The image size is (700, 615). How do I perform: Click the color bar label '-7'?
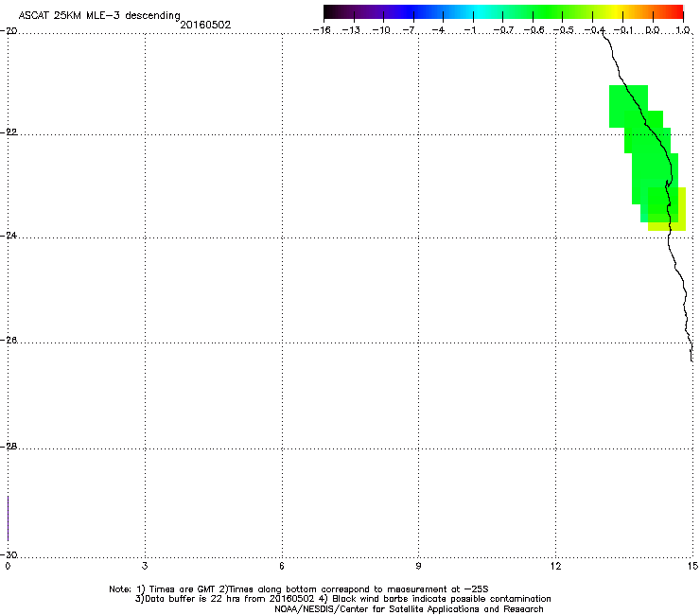410,30
